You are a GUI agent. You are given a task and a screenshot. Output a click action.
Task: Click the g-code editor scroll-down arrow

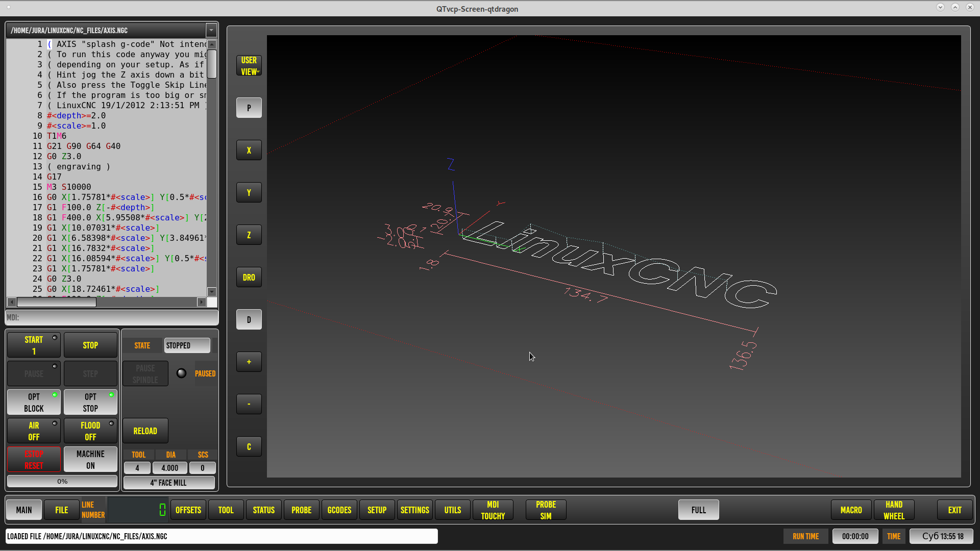coord(212,292)
